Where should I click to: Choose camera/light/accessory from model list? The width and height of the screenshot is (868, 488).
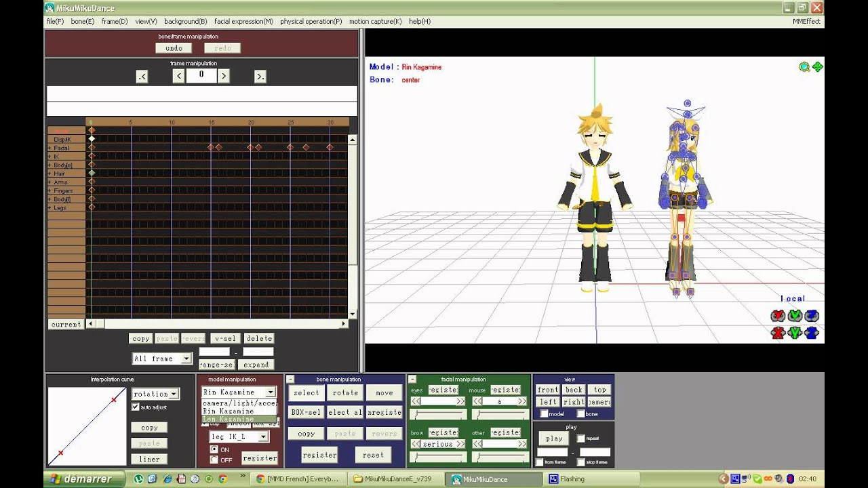(x=239, y=403)
